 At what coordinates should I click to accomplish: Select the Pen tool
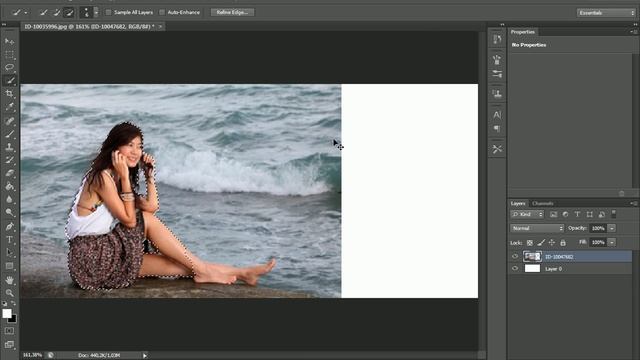point(9,226)
